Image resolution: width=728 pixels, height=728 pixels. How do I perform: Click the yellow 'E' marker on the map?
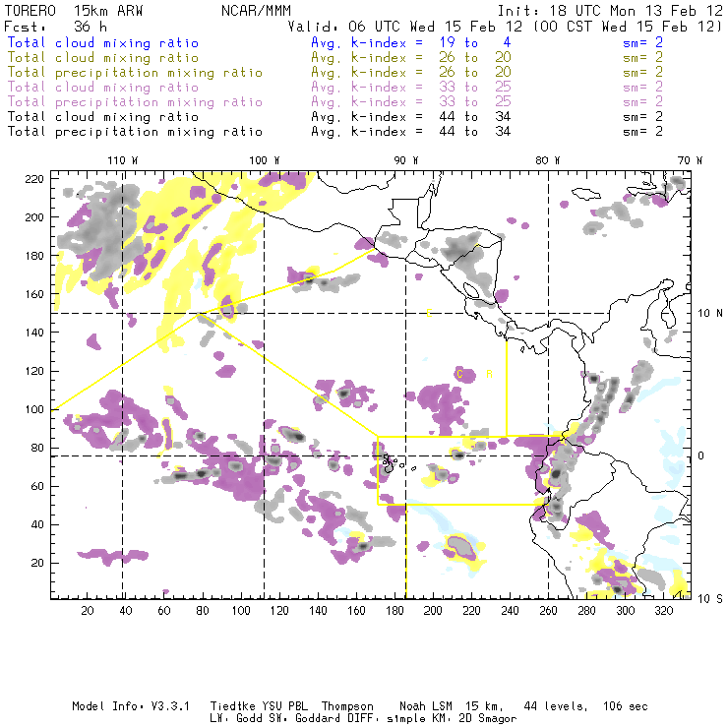click(x=429, y=314)
